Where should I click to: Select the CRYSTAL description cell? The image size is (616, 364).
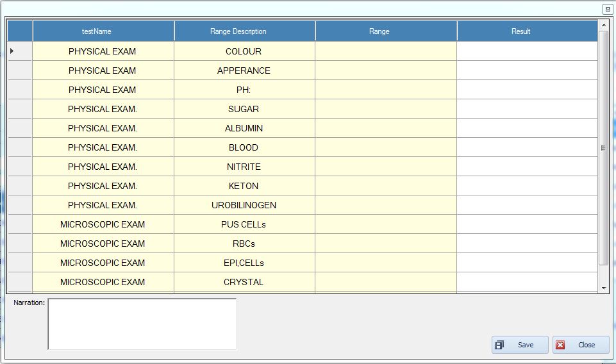pos(245,282)
